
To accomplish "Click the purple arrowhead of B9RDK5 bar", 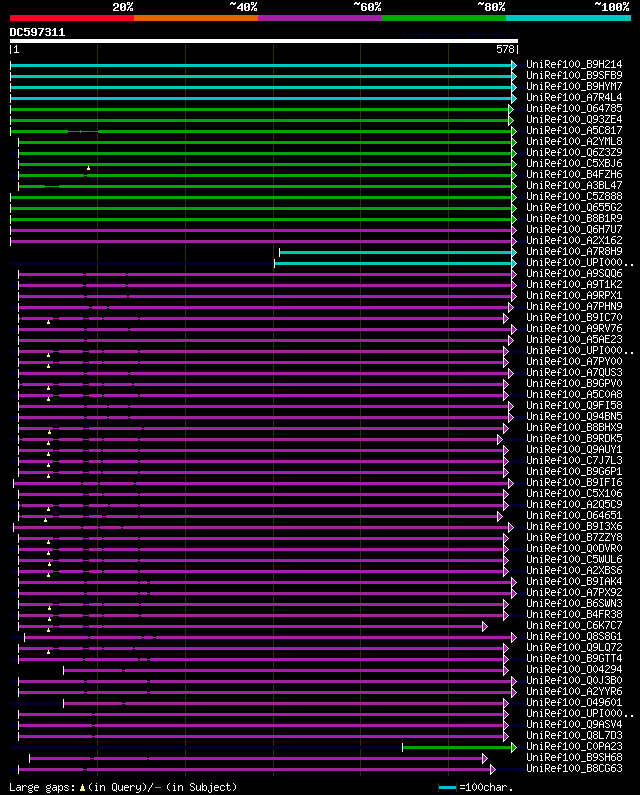I will coord(500,440).
